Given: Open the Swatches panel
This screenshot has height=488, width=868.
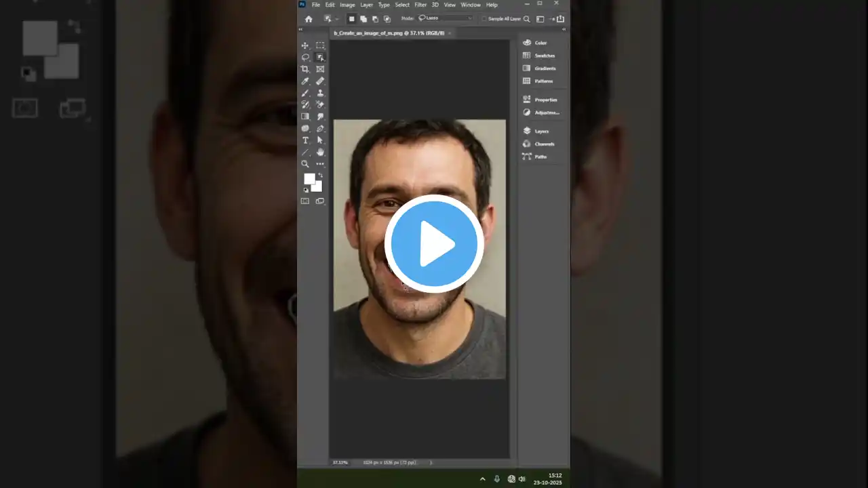Looking at the screenshot, I should tap(539, 56).
